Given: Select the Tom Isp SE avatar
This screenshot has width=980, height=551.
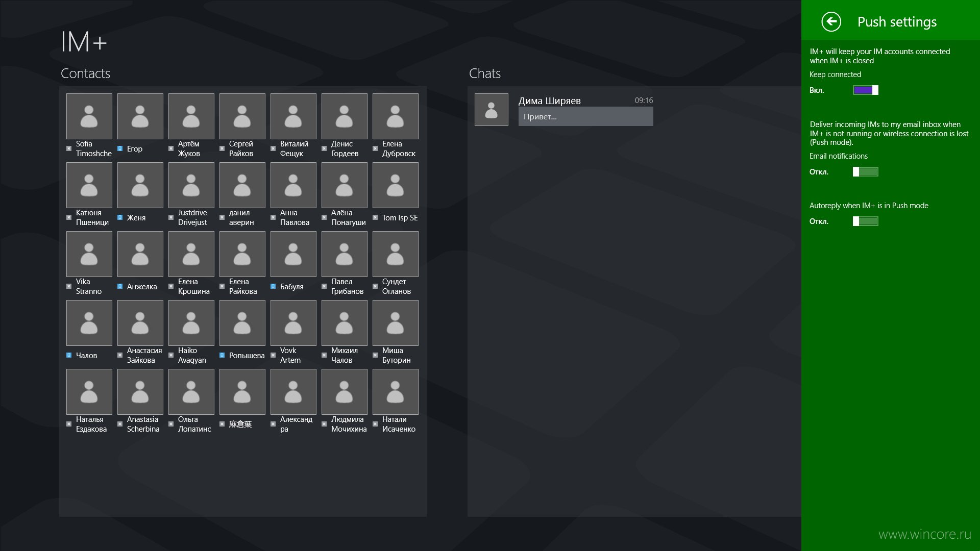Looking at the screenshot, I should (x=396, y=185).
